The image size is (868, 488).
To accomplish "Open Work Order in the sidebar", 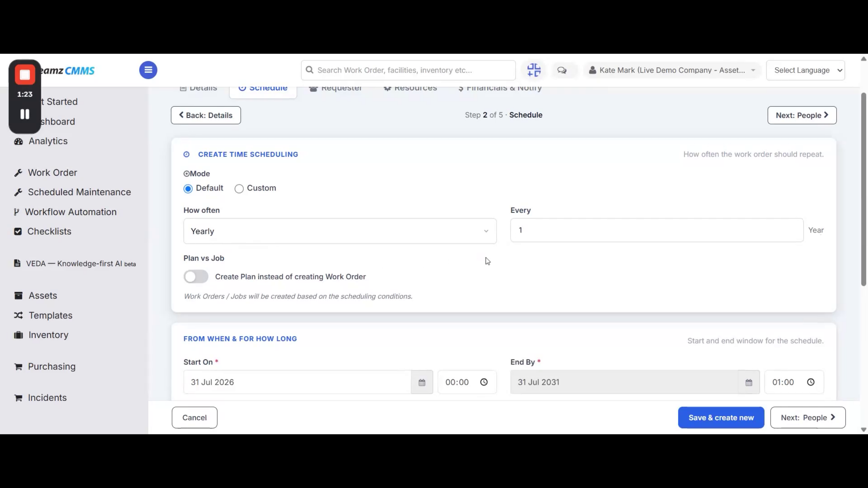I will click(x=52, y=172).
